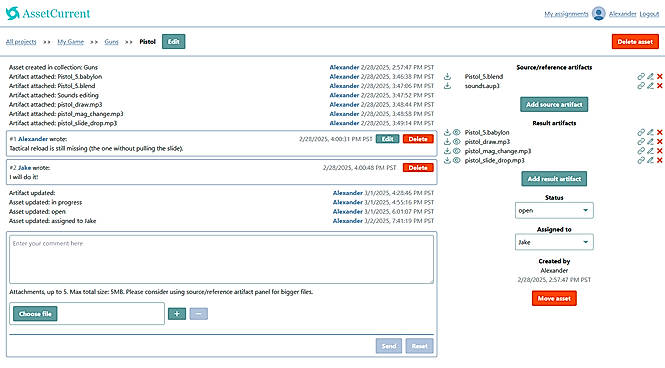Image resolution: width=665 pixels, height=368 pixels.
Task: Delete the Pistol_5.babylon result artifact
Action: pos(659,133)
